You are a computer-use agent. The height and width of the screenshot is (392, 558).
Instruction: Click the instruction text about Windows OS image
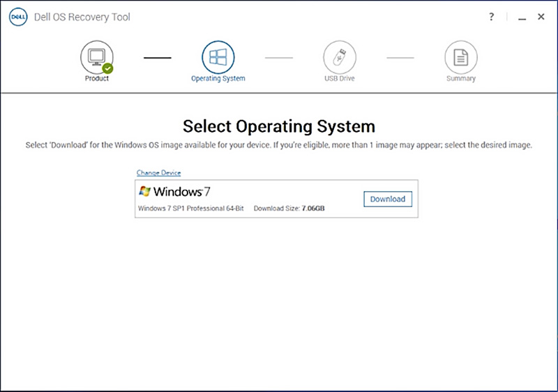279,145
